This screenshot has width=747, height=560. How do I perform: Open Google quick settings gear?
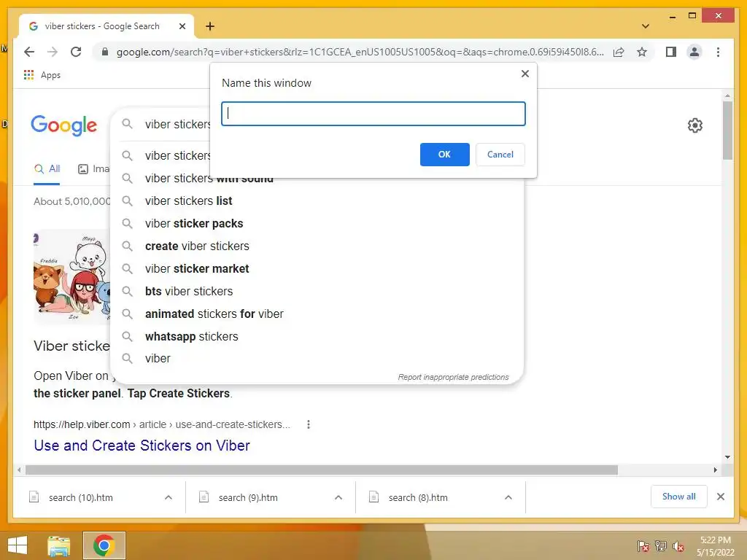pos(694,125)
